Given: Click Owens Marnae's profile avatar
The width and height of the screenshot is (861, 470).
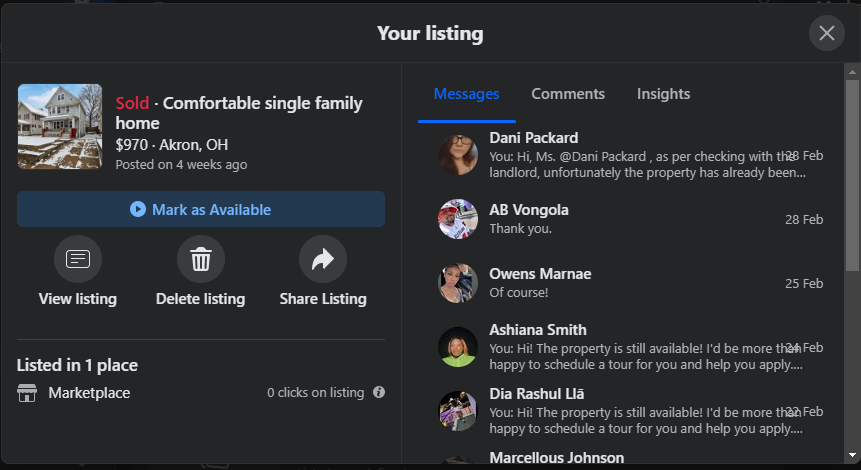Looking at the screenshot, I should 458,283.
